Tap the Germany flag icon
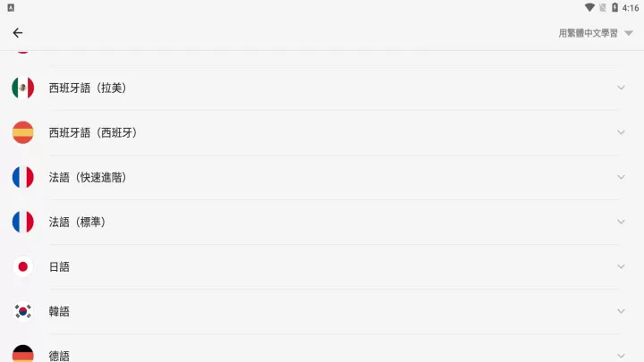This screenshot has width=644, height=362. [x=23, y=353]
